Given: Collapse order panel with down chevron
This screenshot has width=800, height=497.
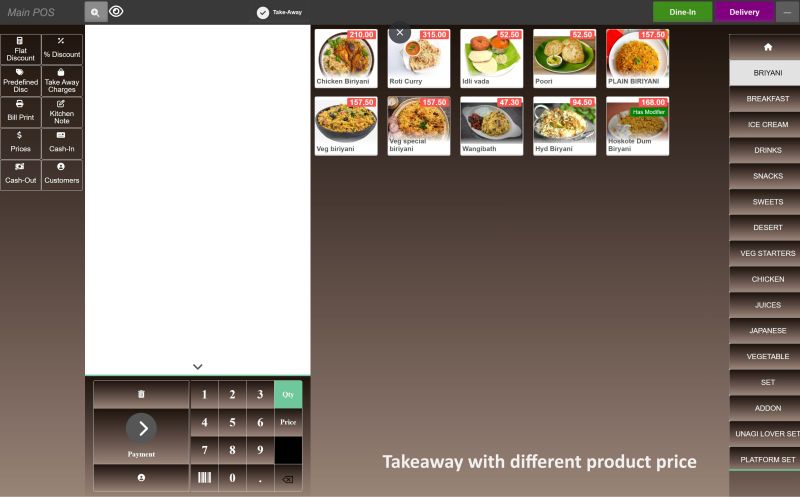Looking at the screenshot, I should 197,366.
